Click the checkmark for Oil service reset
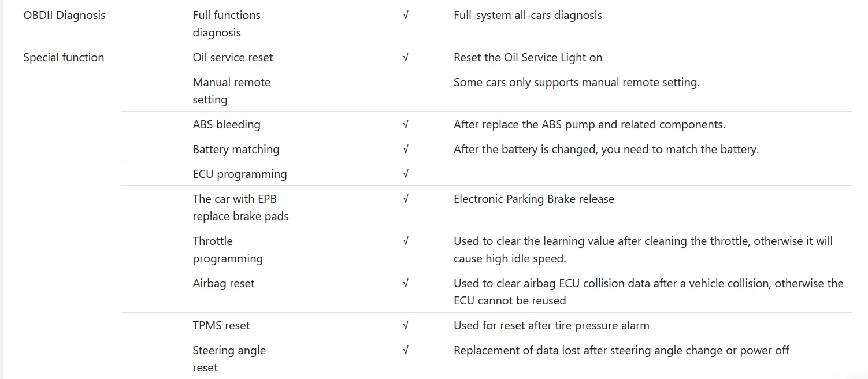The width and height of the screenshot is (868, 379). 405,57
